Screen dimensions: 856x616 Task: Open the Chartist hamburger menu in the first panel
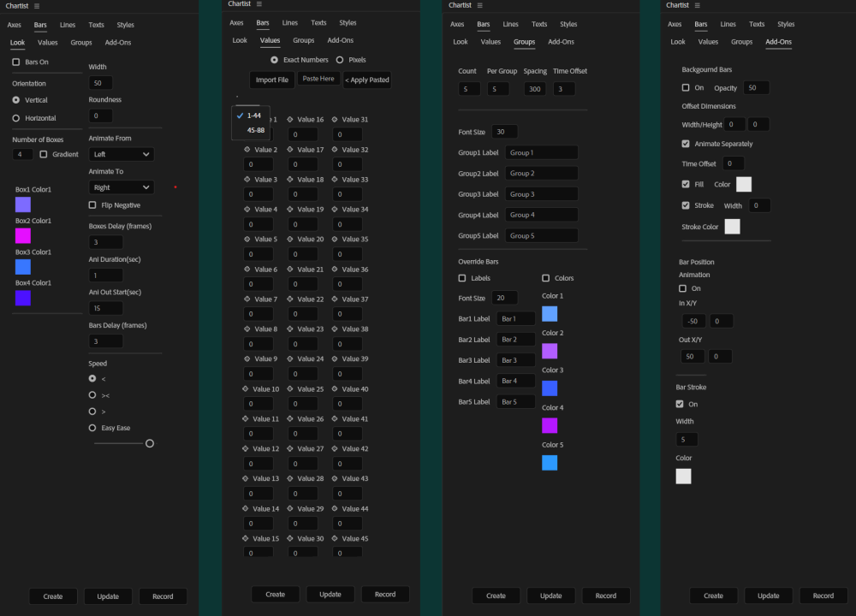click(x=37, y=5)
